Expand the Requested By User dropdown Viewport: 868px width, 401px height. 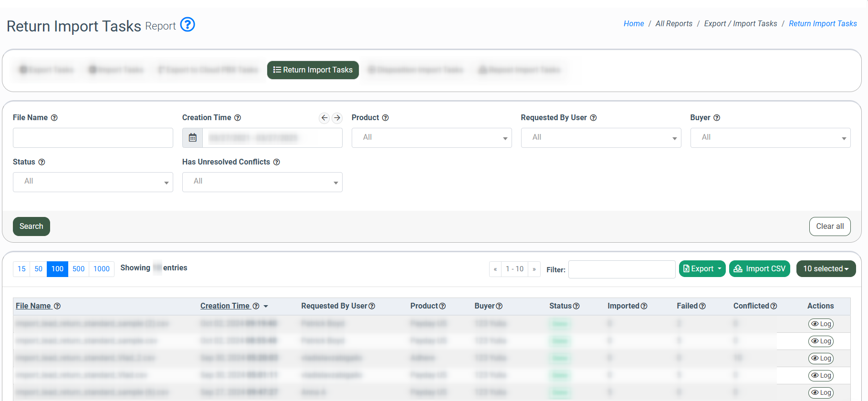coord(601,138)
